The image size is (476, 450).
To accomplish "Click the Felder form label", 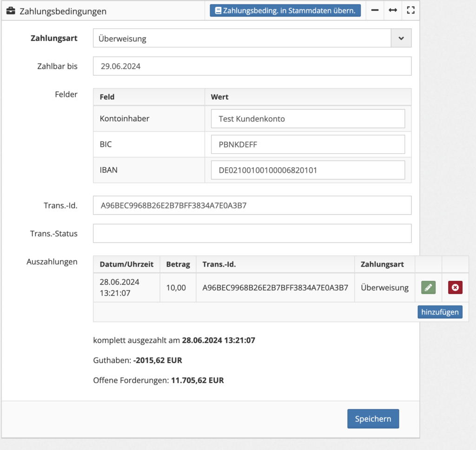I will (x=66, y=94).
